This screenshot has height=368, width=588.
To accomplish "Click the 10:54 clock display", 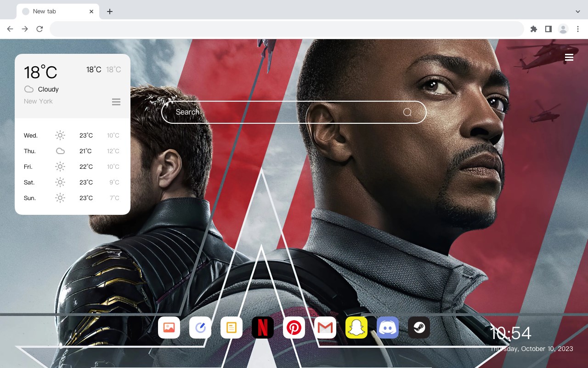I will (x=510, y=333).
